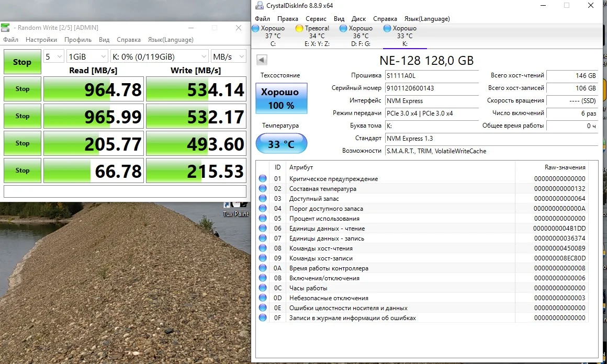The image size is (607, 364).
Task: Click the CrystalDiskInfo title bar app icon
Action: coord(259,6)
